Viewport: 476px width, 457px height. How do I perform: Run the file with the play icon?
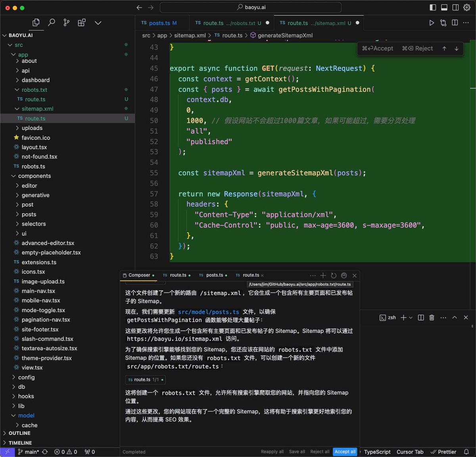pyautogui.click(x=432, y=23)
